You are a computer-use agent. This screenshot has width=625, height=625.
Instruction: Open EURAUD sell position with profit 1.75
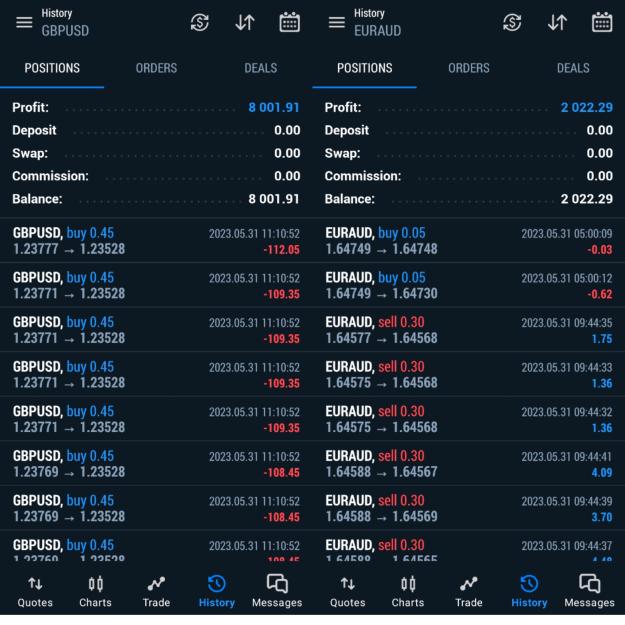coord(469,330)
